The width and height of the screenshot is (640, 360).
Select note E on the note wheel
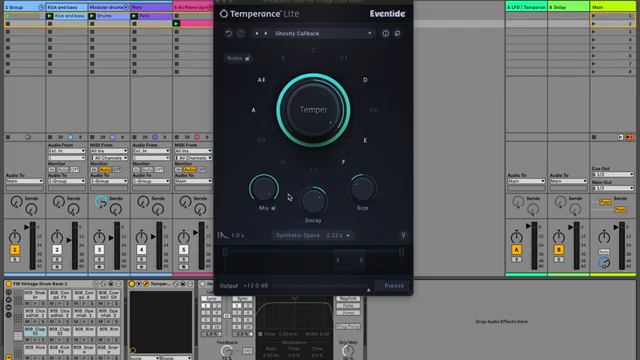tap(365, 140)
